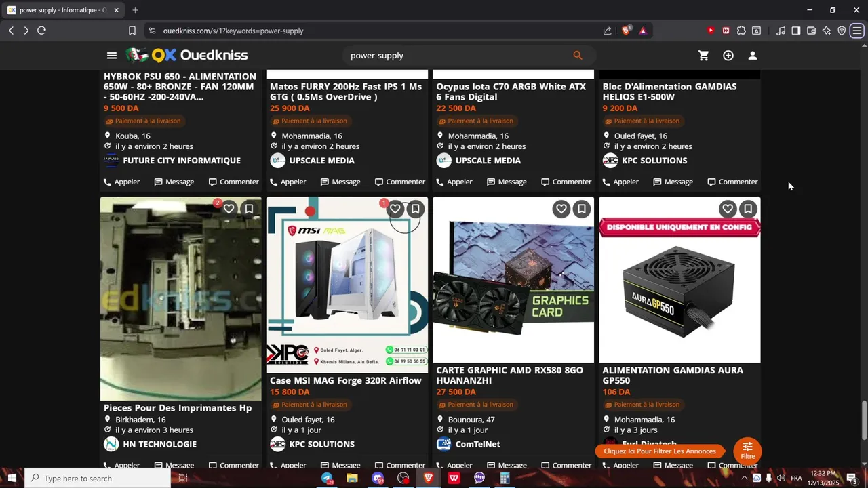Open the RX580 graphics card product image

click(x=513, y=280)
